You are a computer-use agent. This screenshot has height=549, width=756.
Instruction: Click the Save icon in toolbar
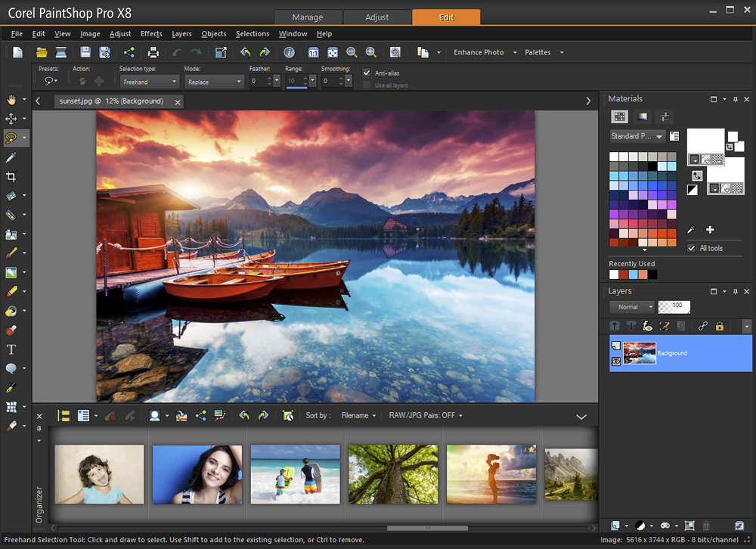coord(85,52)
